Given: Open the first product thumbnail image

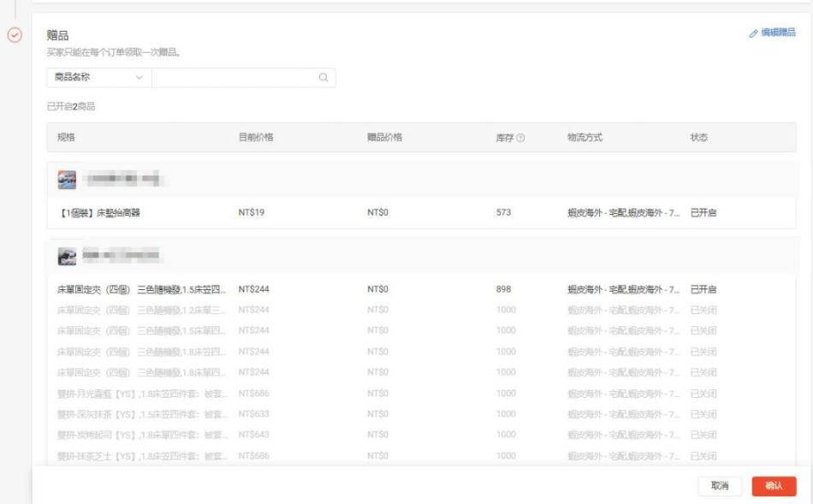Looking at the screenshot, I should pyautogui.click(x=67, y=180).
